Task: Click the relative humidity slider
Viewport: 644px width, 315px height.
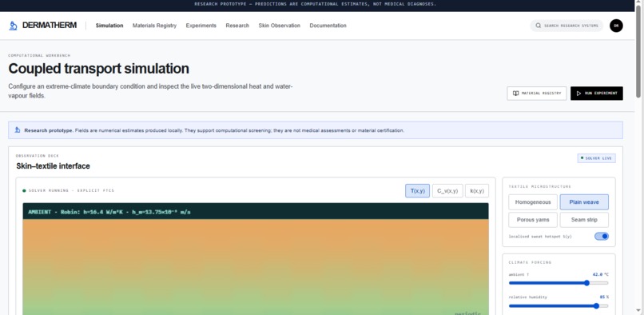Action: (559, 305)
